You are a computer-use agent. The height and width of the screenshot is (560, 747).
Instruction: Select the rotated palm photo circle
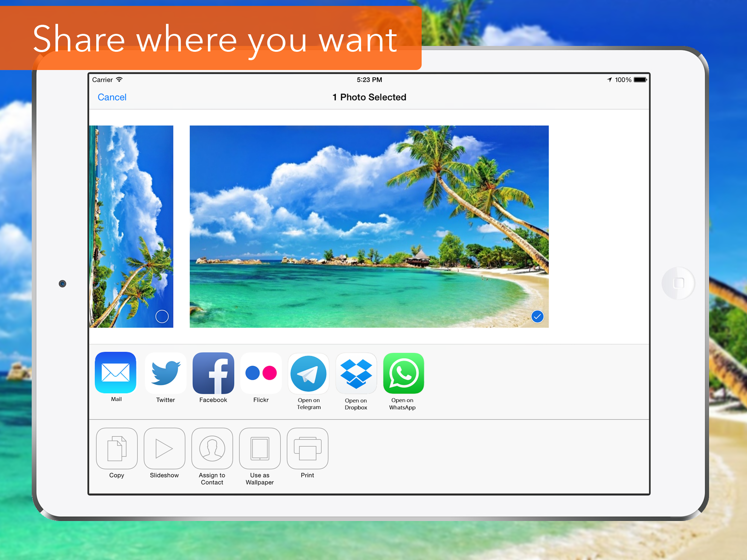point(162,316)
